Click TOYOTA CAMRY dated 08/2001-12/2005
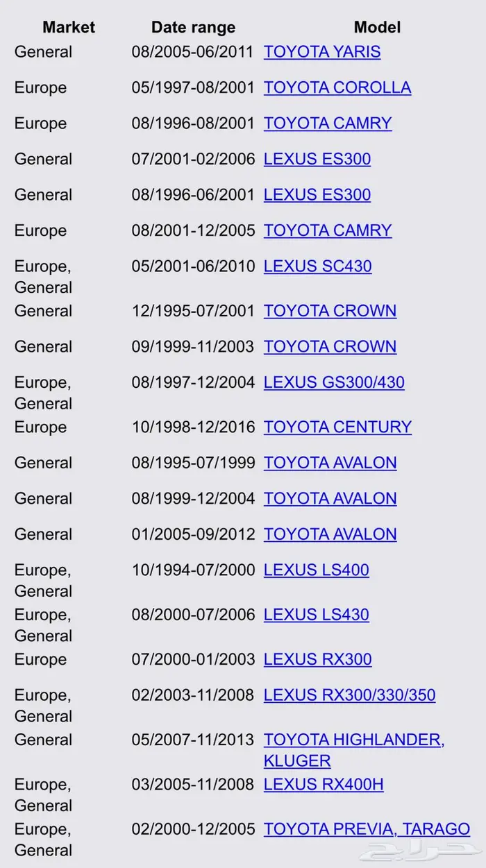The width and height of the screenshot is (486, 868). click(328, 230)
